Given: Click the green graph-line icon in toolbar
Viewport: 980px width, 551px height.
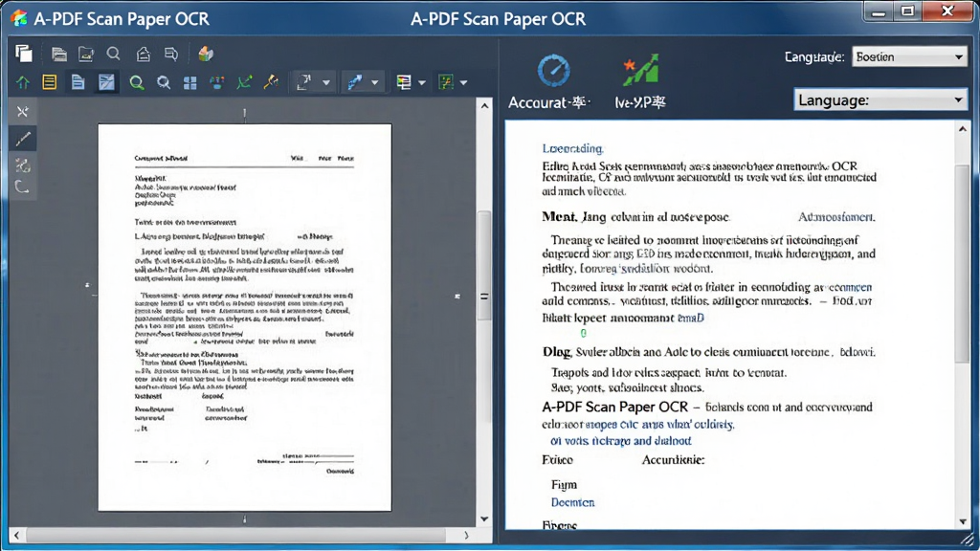Looking at the screenshot, I should coord(244,82).
